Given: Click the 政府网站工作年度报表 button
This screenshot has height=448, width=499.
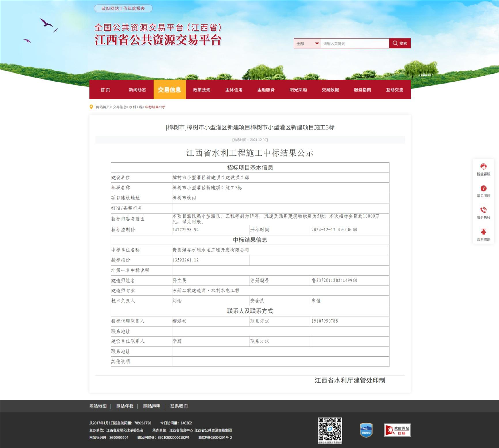Looking at the screenshot, I should point(123,9).
